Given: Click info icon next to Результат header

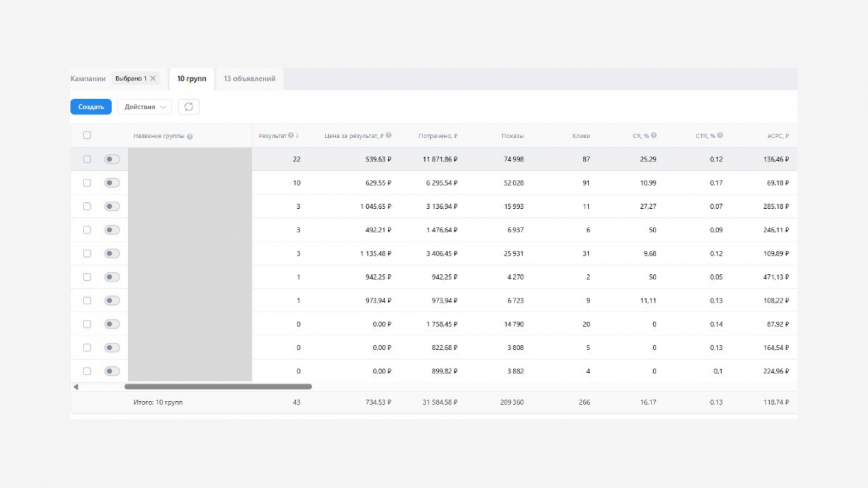Looking at the screenshot, I should 291,136.
